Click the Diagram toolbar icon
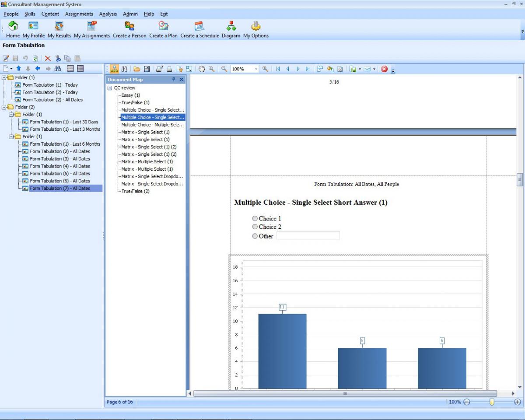This screenshot has height=420, width=525. click(x=231, y=26)
